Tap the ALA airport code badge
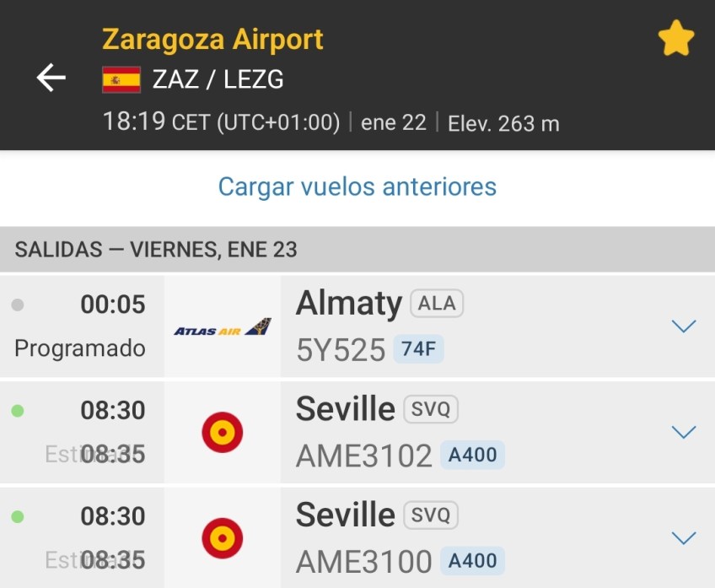 pyautogui.click(x=437, y=304)
